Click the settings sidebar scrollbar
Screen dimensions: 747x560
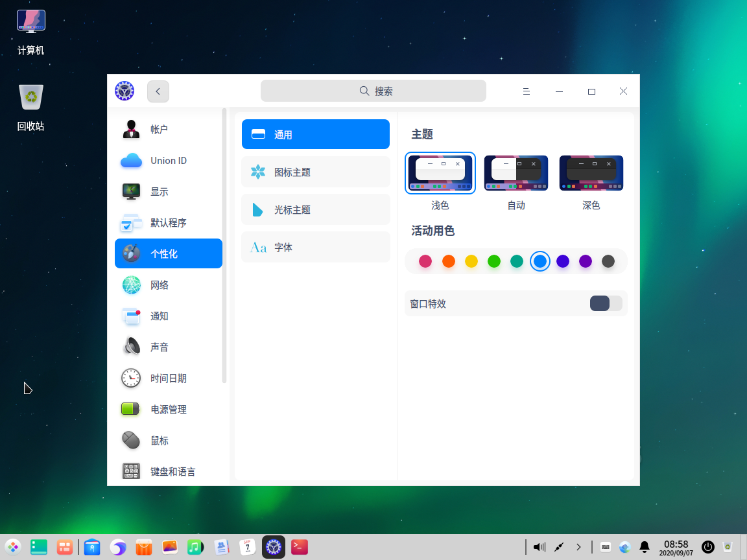click(x=224, y=246)
